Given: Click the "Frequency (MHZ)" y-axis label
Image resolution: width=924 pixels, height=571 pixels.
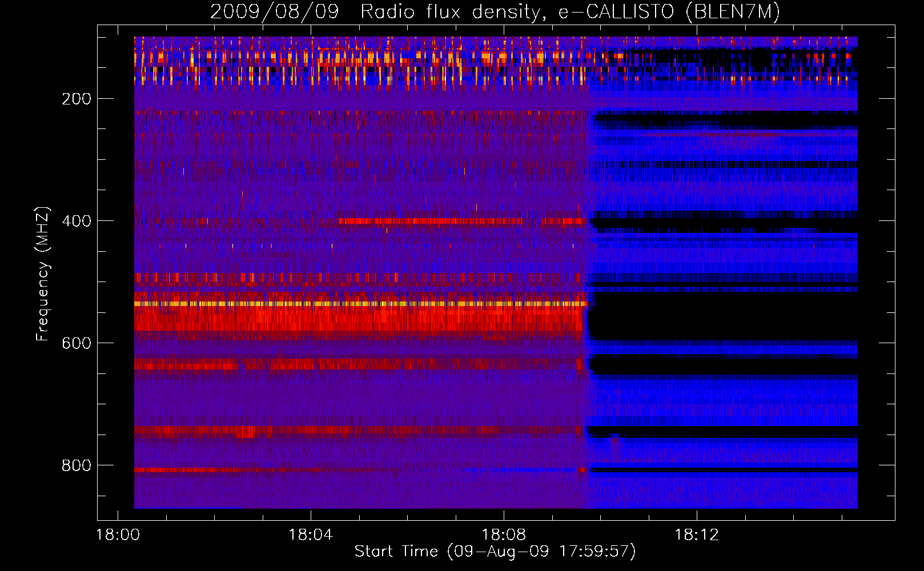Looking at the screenshot, I should coord(43,274).
